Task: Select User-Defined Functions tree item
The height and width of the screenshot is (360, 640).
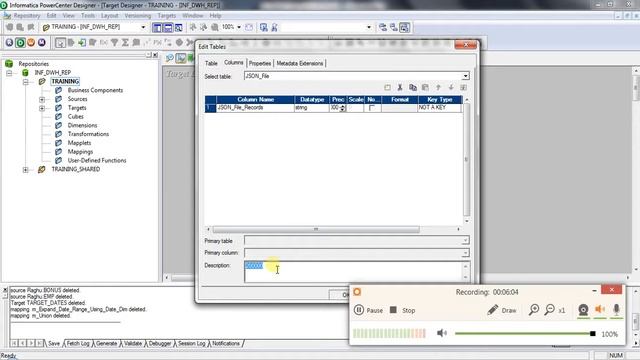Action: point(97,160)
